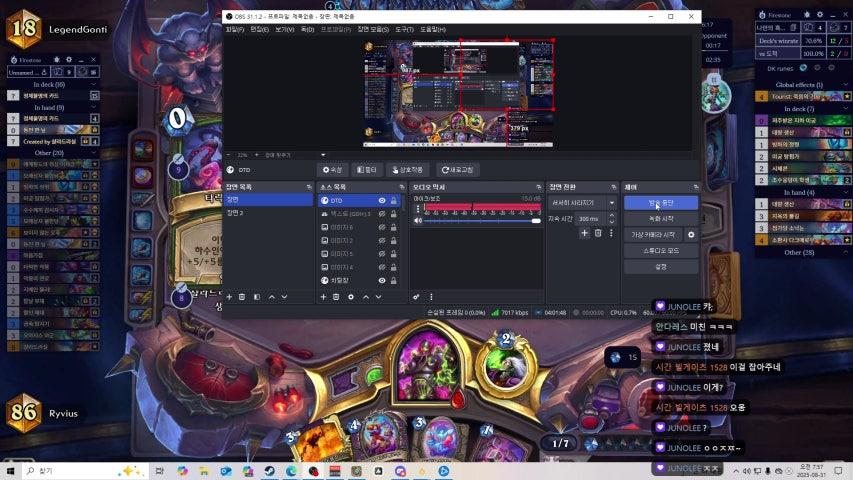Open audio mixer menu dots at bottom
The image size is (853, 480).
click(x=431, y=297)
